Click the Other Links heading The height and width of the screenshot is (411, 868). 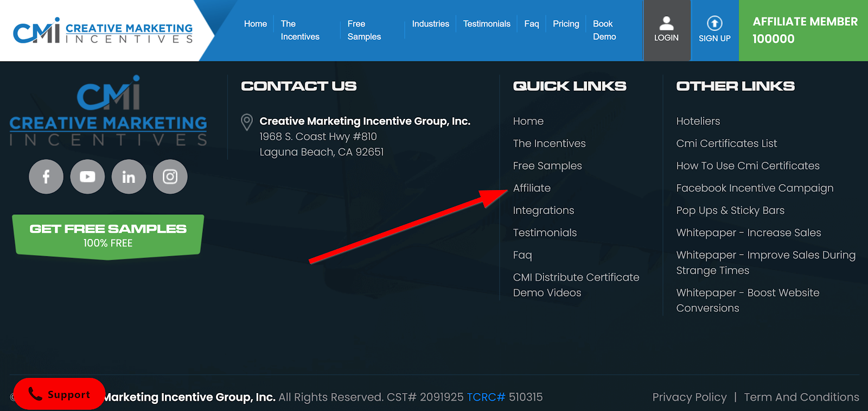click(x=736, y=86)
